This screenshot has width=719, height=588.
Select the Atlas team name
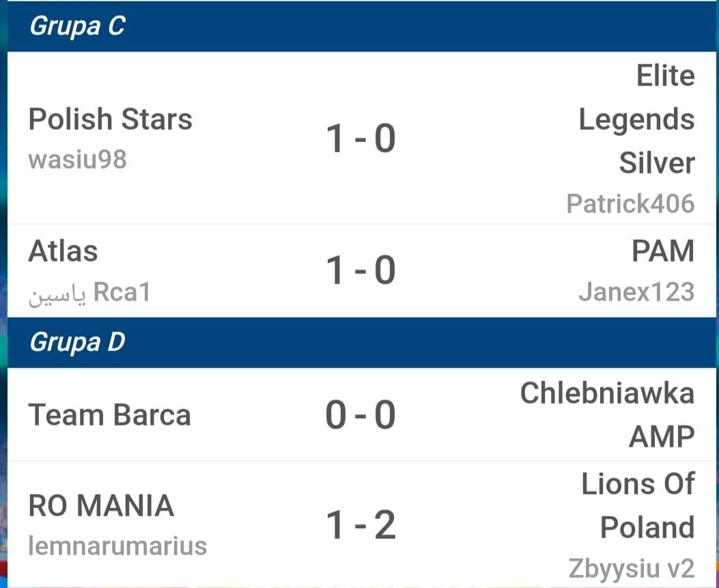click(64, 251)
